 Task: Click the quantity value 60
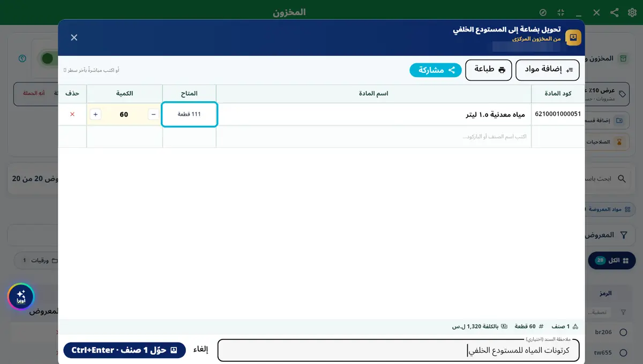124,114
